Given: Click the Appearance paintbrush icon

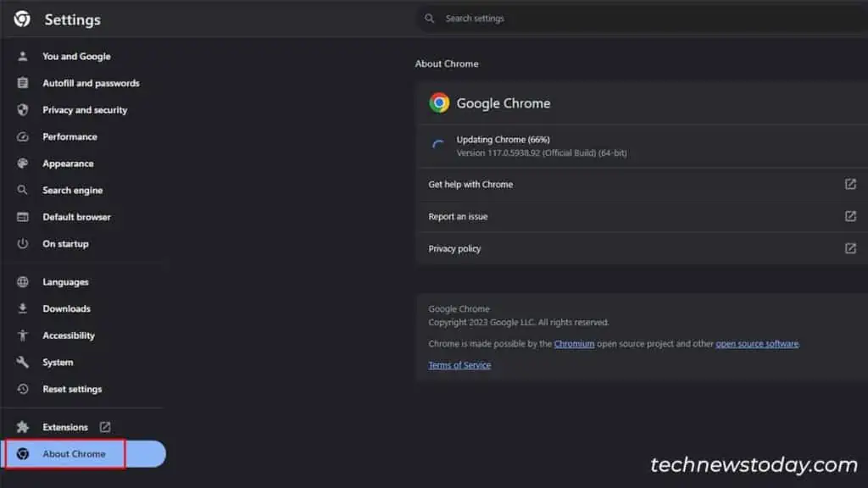Looking at the screenshot, I should click(x=21, y=164).
